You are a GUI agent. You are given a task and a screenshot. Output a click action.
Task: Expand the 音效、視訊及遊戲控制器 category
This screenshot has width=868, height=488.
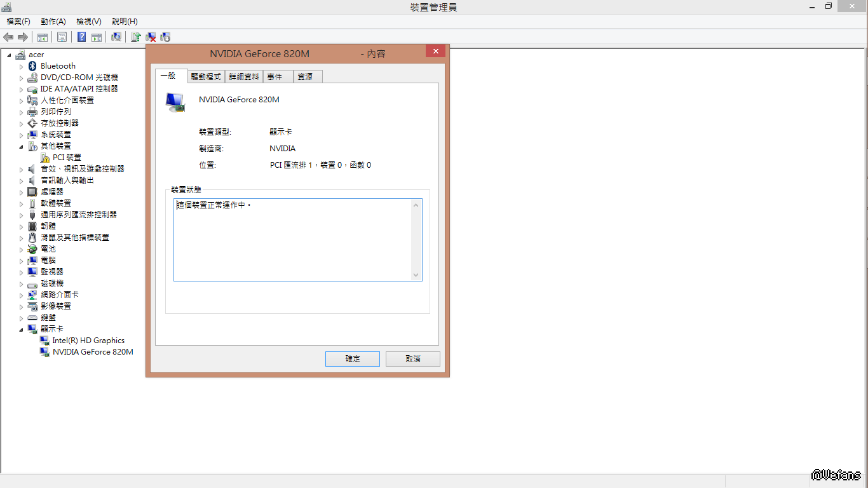(21, 169)
